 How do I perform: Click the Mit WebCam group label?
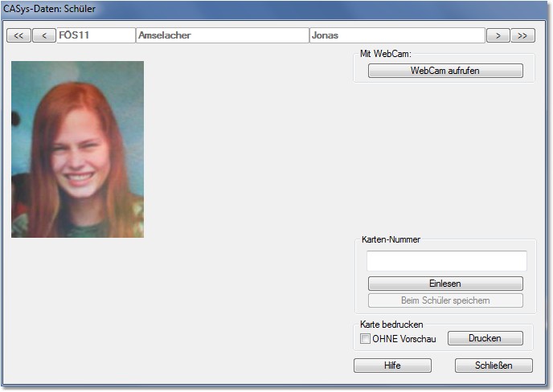tap(386, 53)
